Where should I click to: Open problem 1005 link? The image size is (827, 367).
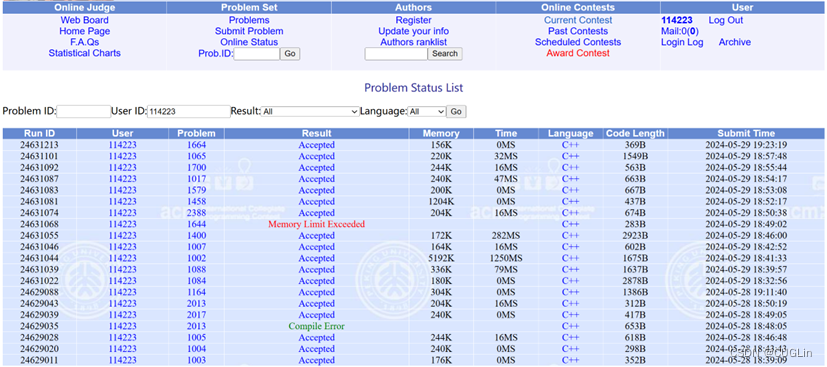click(x=196, y=337)
